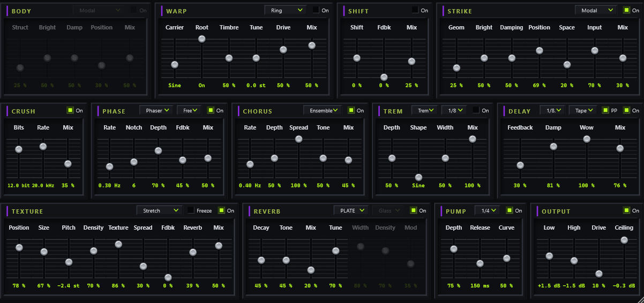Open the Body Modal dropdown
This screenshot has width=644, height=303.
99,10
